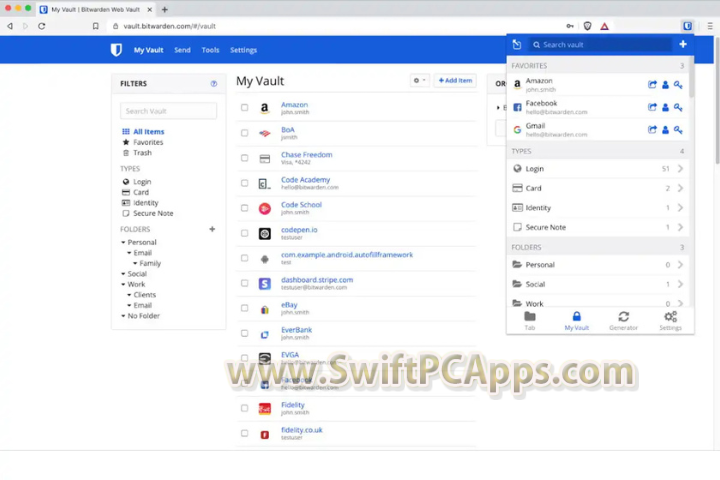
Task: Open Card type in popup
Action: click(x=598, y=188)
